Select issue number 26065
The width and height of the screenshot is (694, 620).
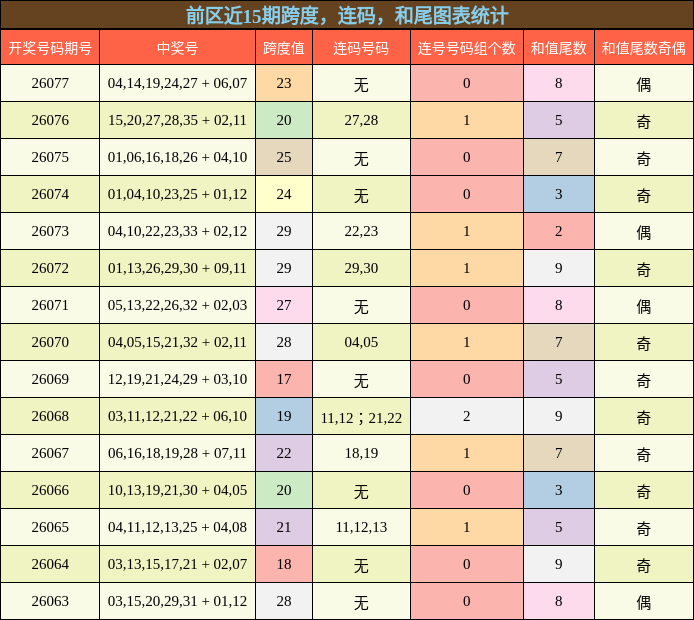click(50, 527)
